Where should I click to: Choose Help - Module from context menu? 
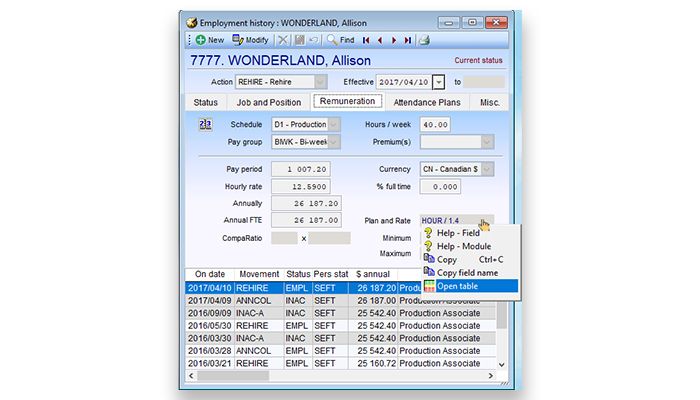click(471, 246)
